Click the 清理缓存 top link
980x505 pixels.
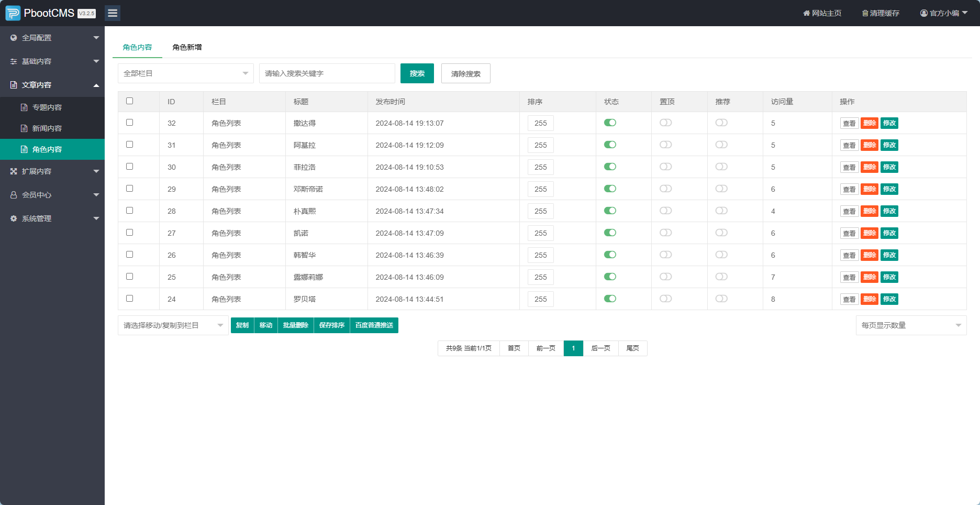click(x=881, y=13)
